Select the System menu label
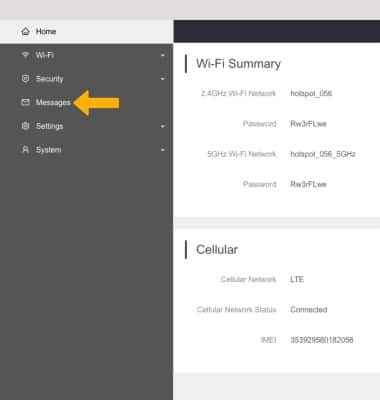The image size is (380, 400). pos(49,150)
